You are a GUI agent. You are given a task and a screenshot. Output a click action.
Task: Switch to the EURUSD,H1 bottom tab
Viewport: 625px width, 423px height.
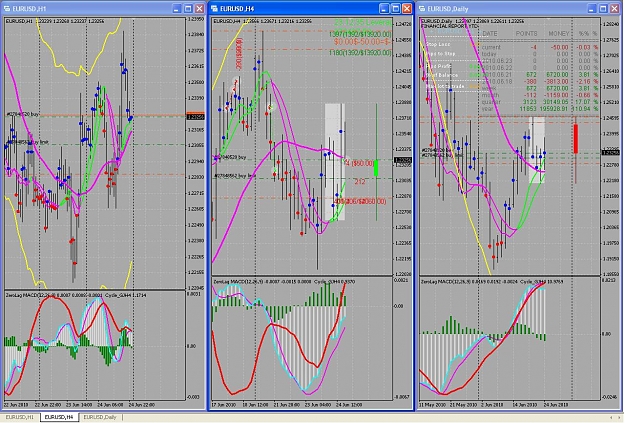click(x=20, y=417)
